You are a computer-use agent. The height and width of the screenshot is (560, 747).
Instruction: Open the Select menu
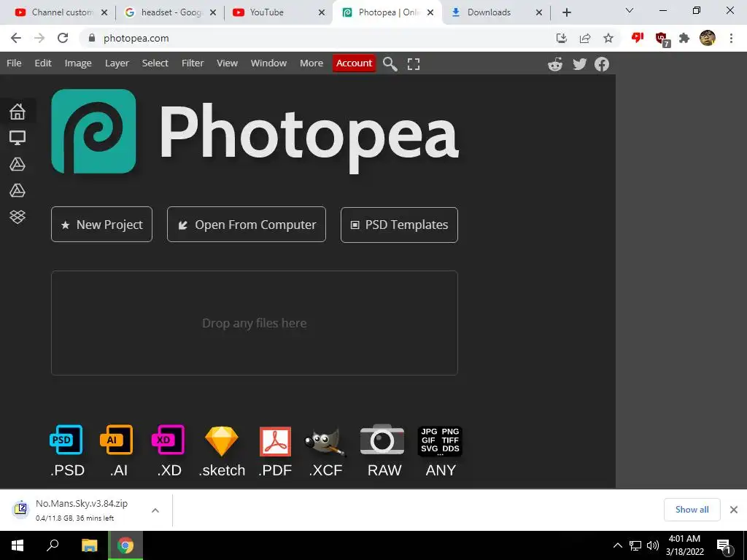(x=155, y=63)
